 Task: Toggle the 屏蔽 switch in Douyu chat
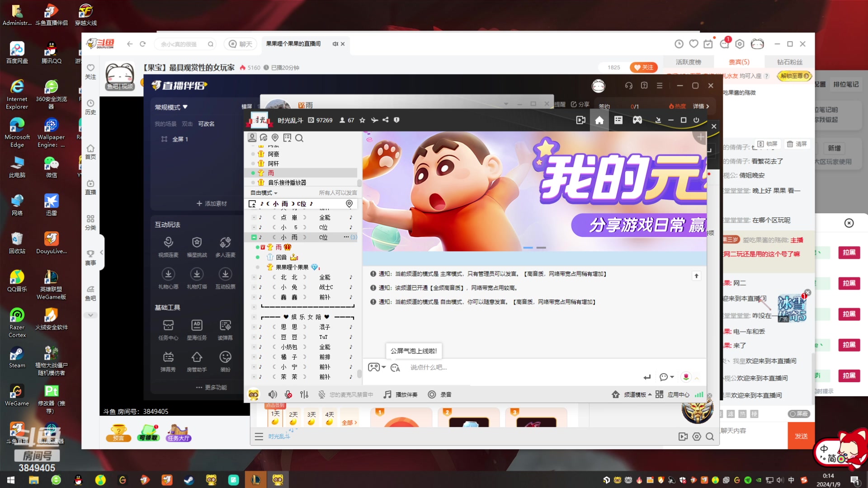click(799, 414)
